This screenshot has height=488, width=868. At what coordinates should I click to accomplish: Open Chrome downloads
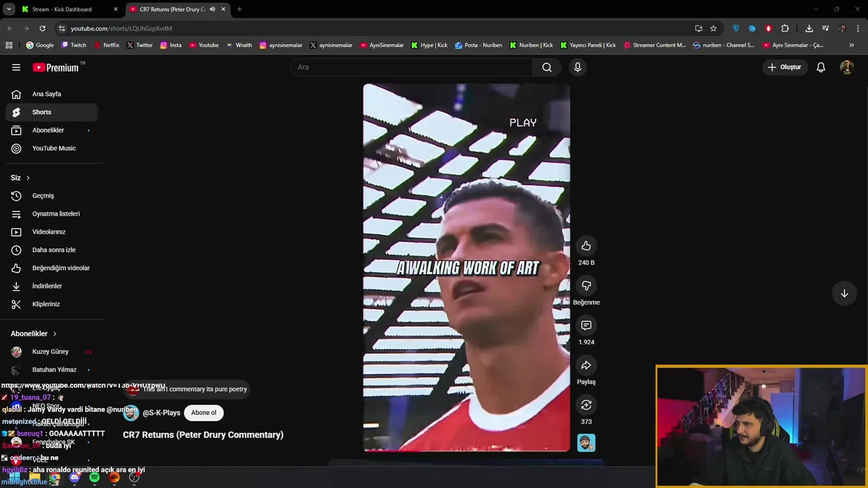(x=809, y=28)
